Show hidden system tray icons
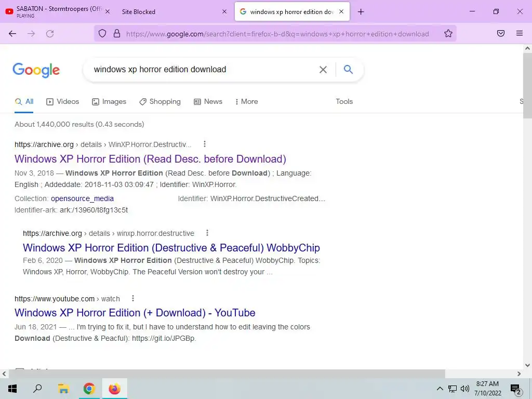 [440, 389]
